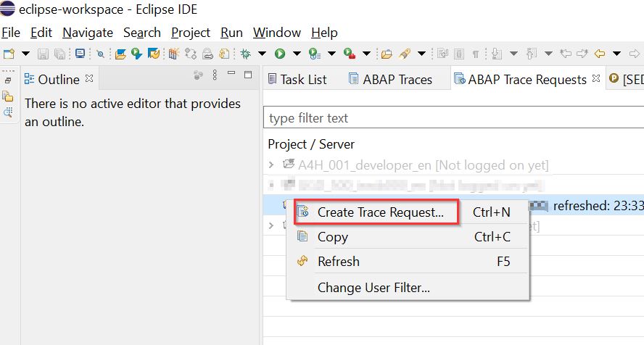644x345 pixels.
Task: Switch to the ABAP Traces tab
Action: pos(390,79)
